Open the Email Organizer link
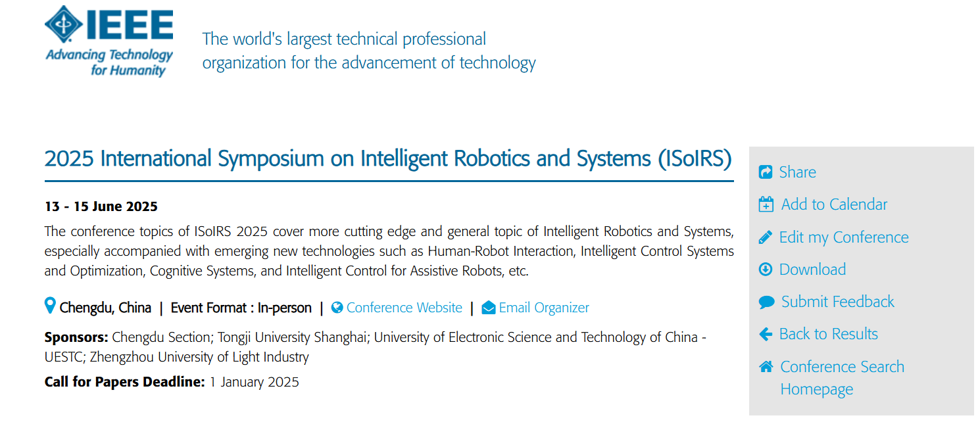 point(543,308)
